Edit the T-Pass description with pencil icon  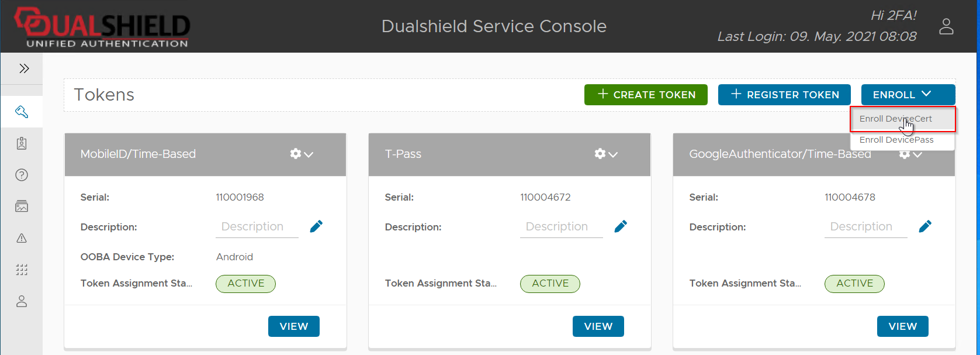tap(621, 226)
